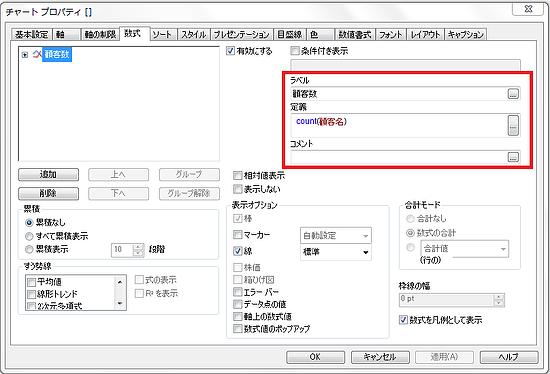Enable the 数式値のポップアップ checkbox
550x374 pixels.
pyautogui.click(x=237, y=329)
